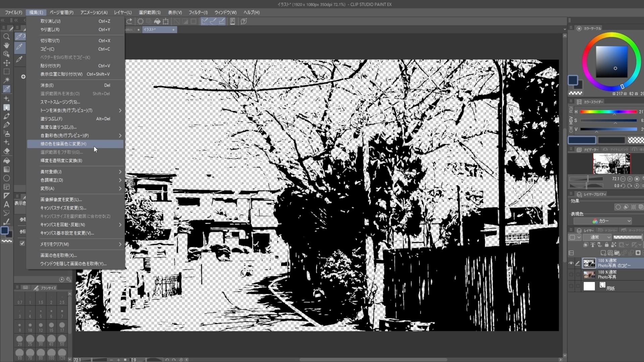
Task: Click キャンバスサイズを変更 menu entry
Action: tap(63, 208)
